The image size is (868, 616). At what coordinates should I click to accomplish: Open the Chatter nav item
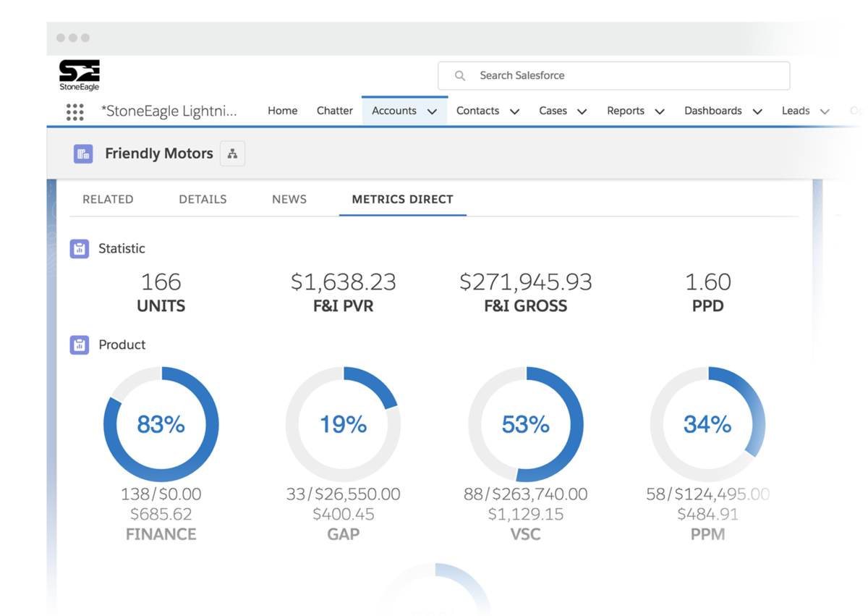coord(335,111)
